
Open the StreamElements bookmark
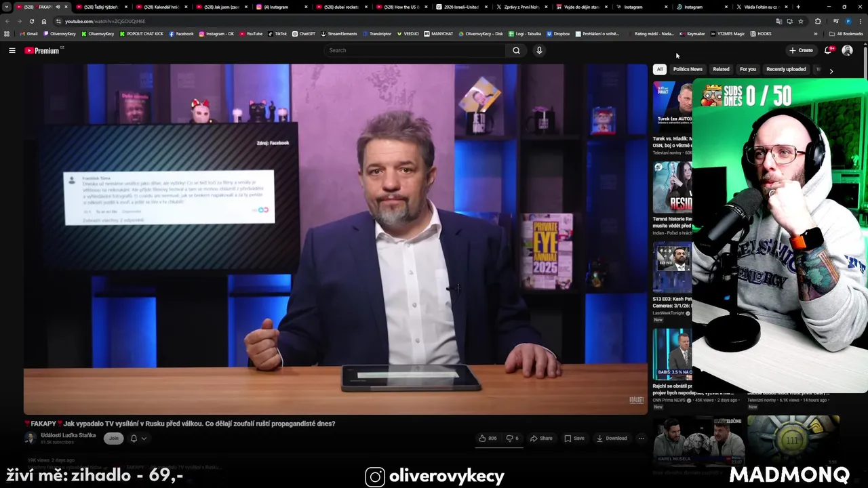click(339, 34)
